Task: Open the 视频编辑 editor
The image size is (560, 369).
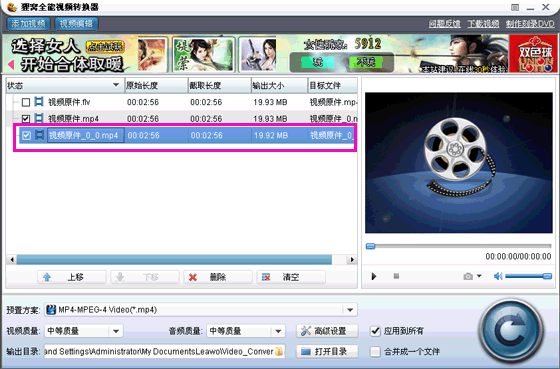Action: (76, 24)
